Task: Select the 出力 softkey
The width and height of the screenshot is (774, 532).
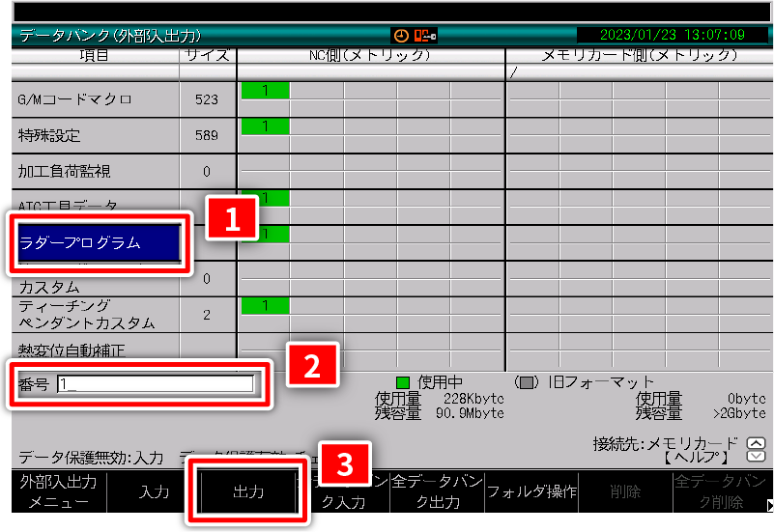Action: 248,491
